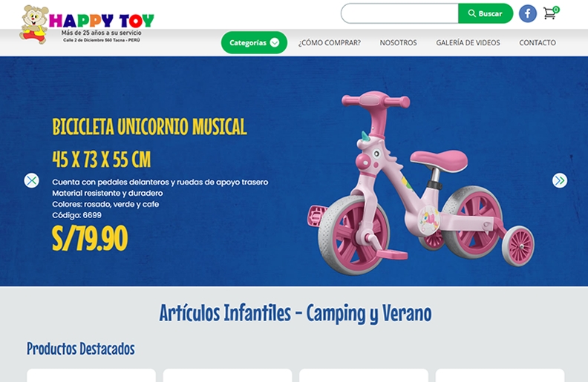Viewport: 588px width, 382px height.
Task: Click the S/79.90 price on banner
Action: click(x=90, y=238)
